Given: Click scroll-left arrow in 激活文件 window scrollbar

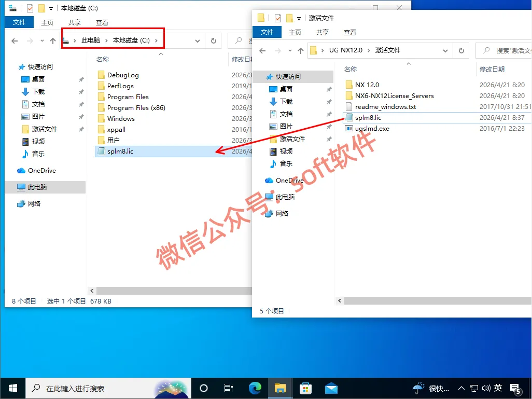Looking at the screenshot, I should click(340, 300).
